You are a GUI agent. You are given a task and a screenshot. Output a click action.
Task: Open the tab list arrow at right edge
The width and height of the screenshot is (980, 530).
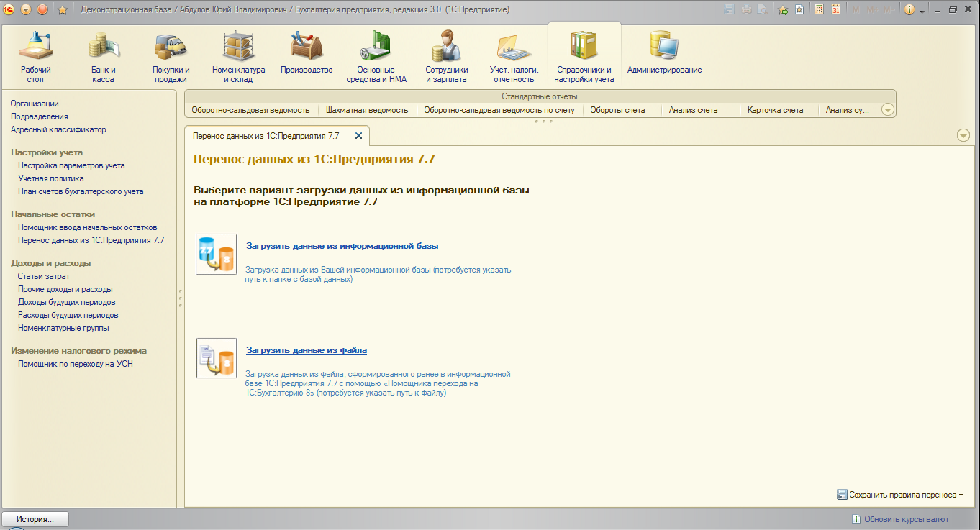click(x=963, y=136)
